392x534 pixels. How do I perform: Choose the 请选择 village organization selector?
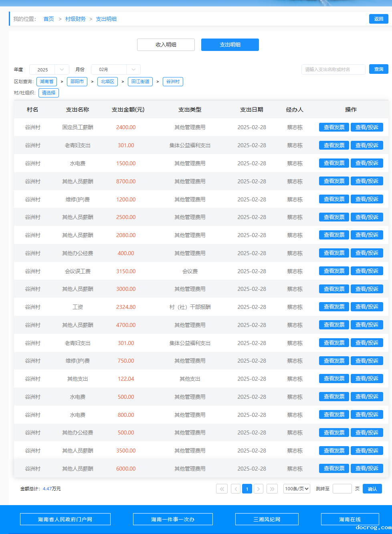click(x=49, y=93)
